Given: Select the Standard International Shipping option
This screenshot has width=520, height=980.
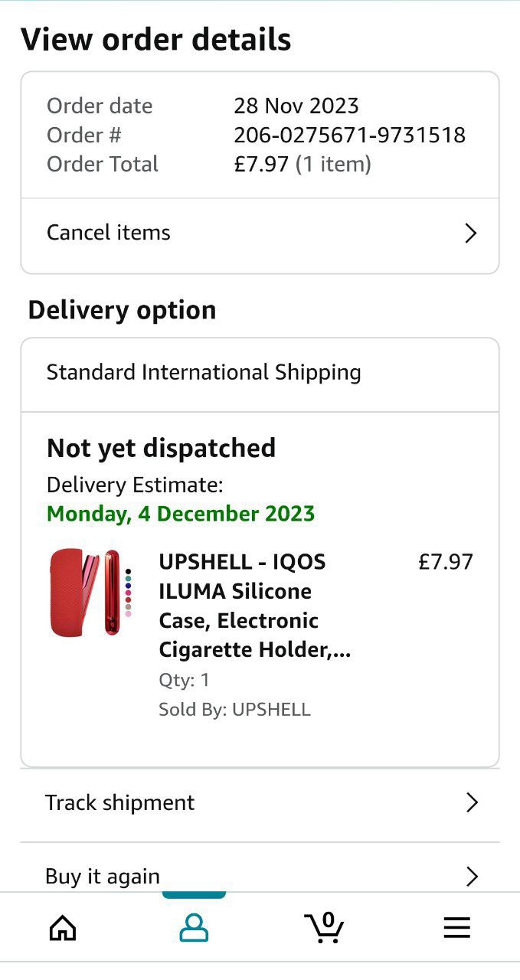Looking at the screenshot, I should [x=204, y=373].
